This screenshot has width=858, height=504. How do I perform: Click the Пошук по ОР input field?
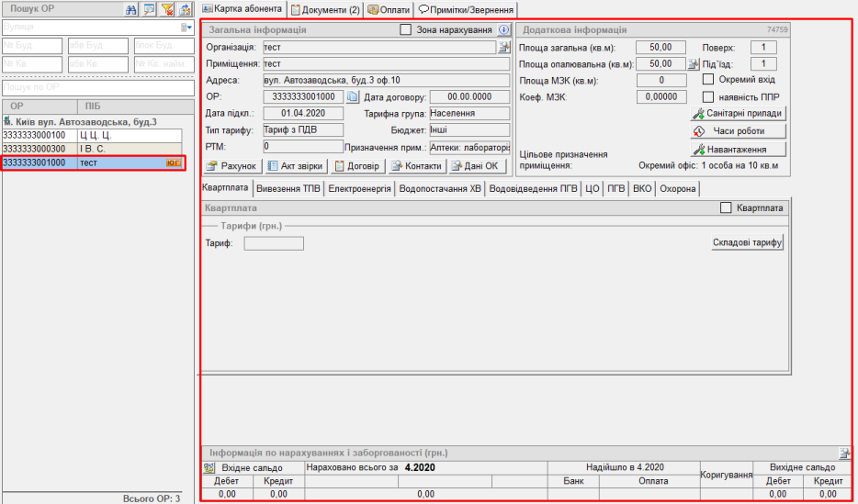coord(96,86)
